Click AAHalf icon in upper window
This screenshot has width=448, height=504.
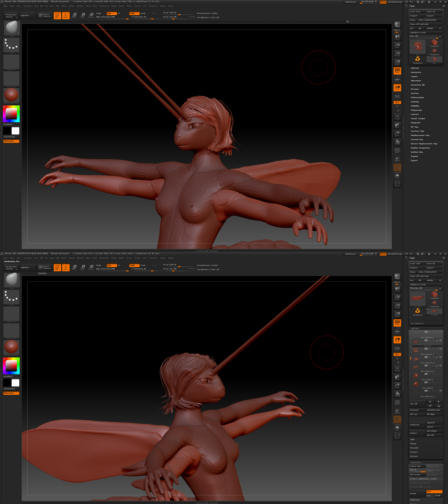[x=397, y=62]
